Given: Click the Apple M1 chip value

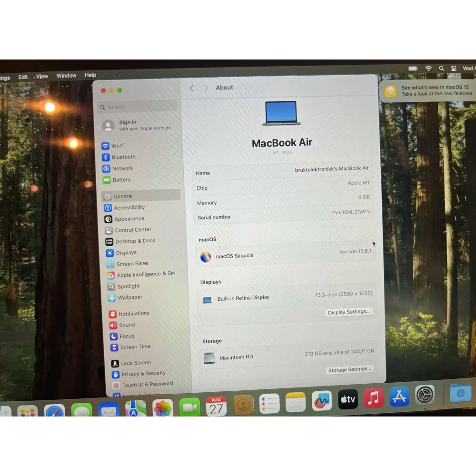Looking at the screenshot, I should pos(358,183).
